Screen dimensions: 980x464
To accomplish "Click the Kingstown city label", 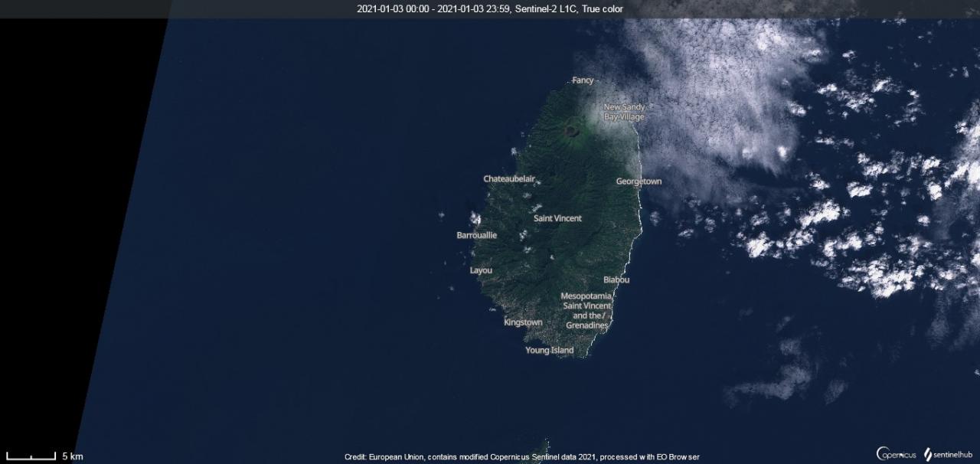I will 523,322.
